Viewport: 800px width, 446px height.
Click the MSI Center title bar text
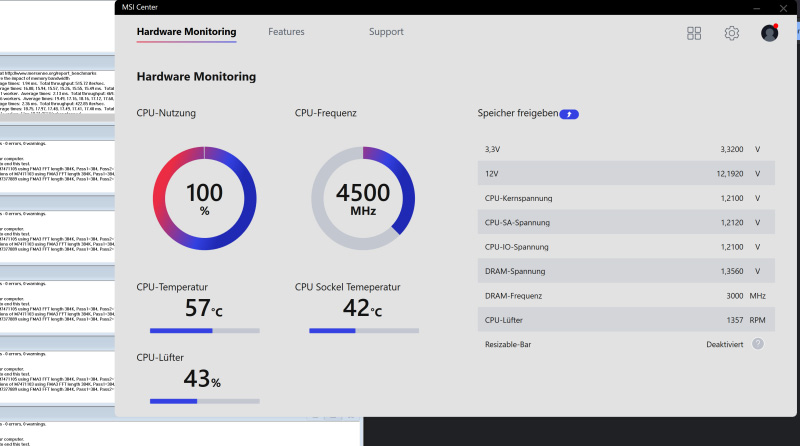point(139,7)
